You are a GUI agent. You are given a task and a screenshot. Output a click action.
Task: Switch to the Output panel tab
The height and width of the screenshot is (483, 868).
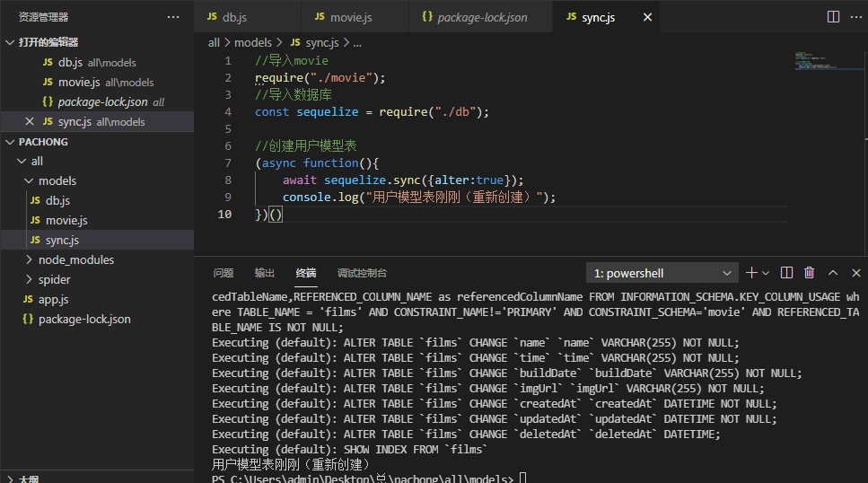click(265, 273)
